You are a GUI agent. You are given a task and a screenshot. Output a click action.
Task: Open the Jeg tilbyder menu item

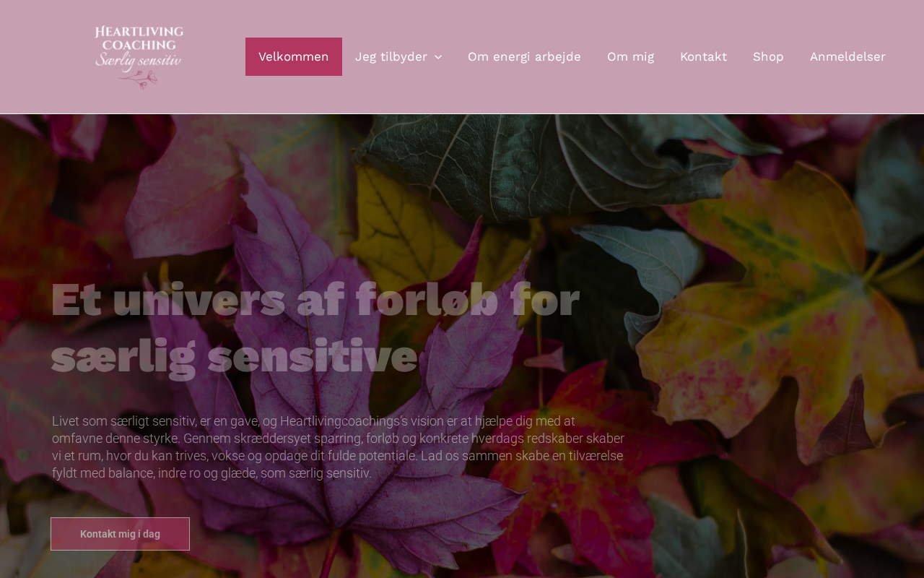pos(391,56)
